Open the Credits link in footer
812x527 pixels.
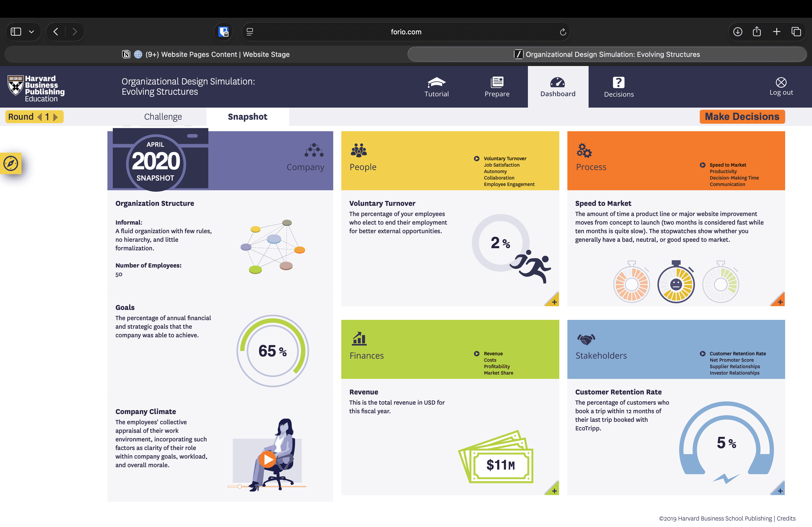pos(786,518)
